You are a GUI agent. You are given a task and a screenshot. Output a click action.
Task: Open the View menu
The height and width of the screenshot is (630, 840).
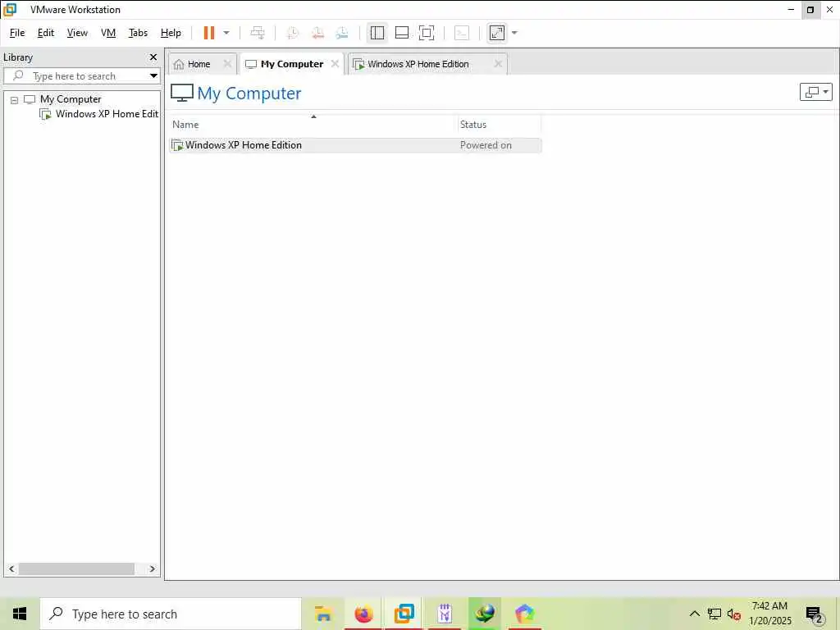pyautogui.click(x=77, y=33)
